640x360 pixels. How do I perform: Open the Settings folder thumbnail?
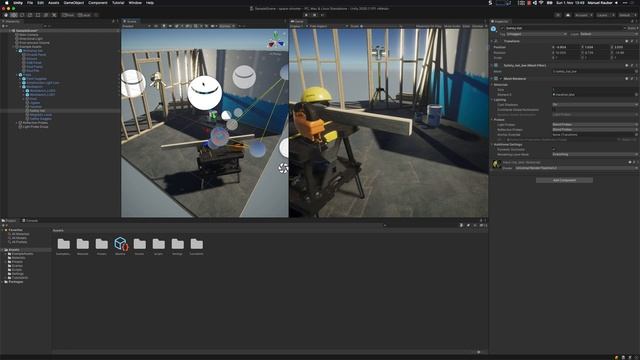coord(178,246)
